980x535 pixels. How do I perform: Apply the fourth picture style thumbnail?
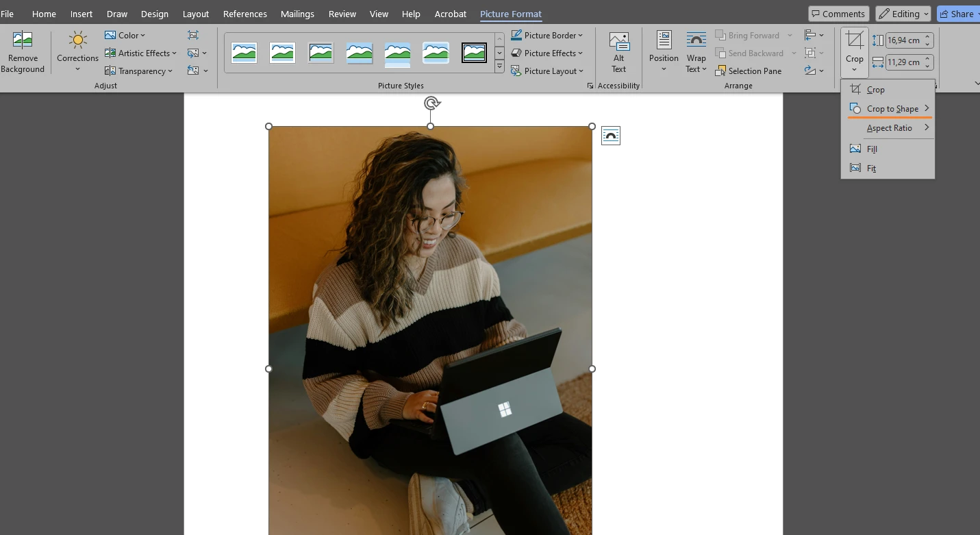[360, 53]
